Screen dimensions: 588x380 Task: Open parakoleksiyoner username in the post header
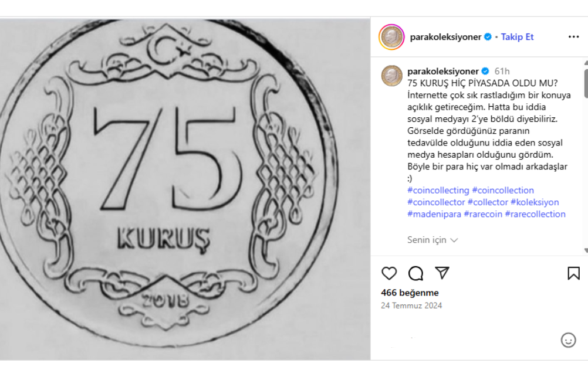coord(445,37)
